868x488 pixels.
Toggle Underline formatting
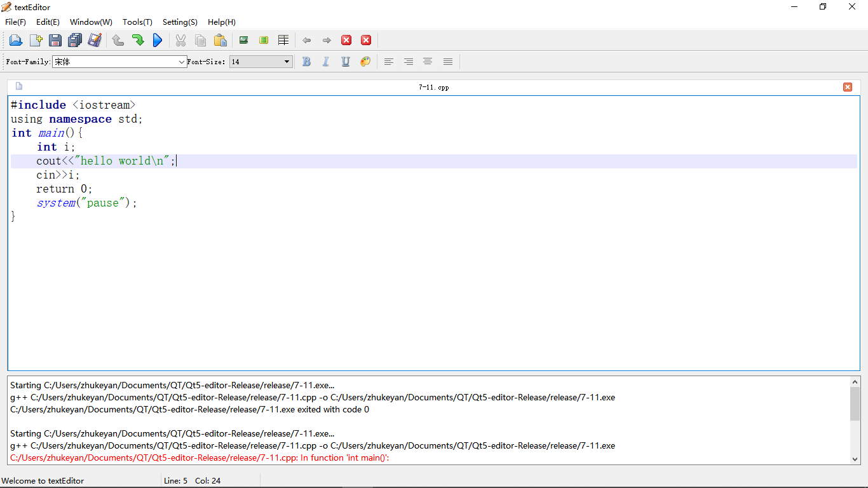pos(346,62)
